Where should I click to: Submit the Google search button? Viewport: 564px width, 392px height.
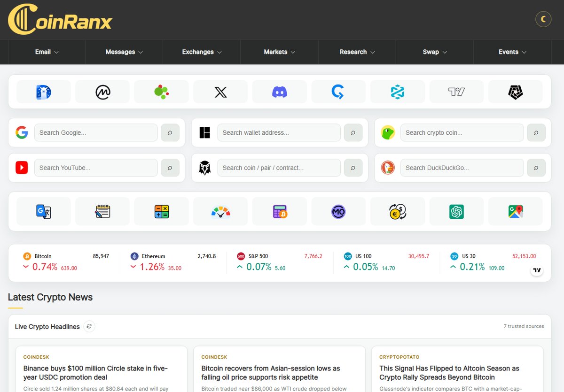coord(170,132)
